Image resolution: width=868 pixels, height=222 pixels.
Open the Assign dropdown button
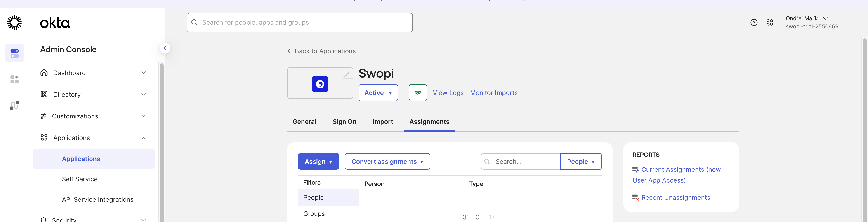coord(318,162)
